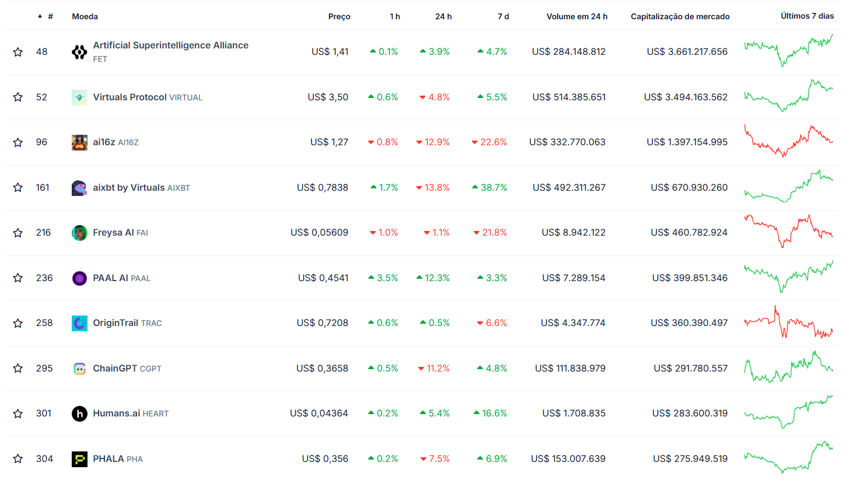
Task: Click OriginTrail market cap US$ 360.390.497
Action: pyautogui.click(x=689, y=323)
